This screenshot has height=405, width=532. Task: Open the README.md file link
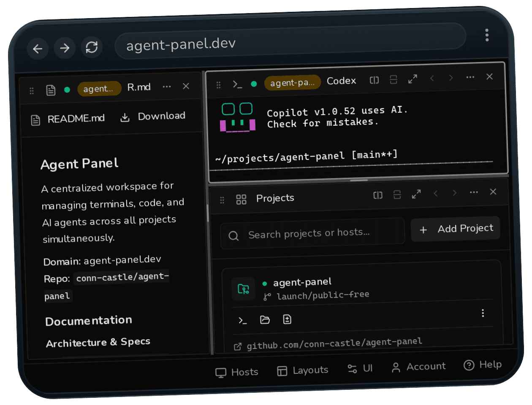pyautogui.click(x=68, y=119)
